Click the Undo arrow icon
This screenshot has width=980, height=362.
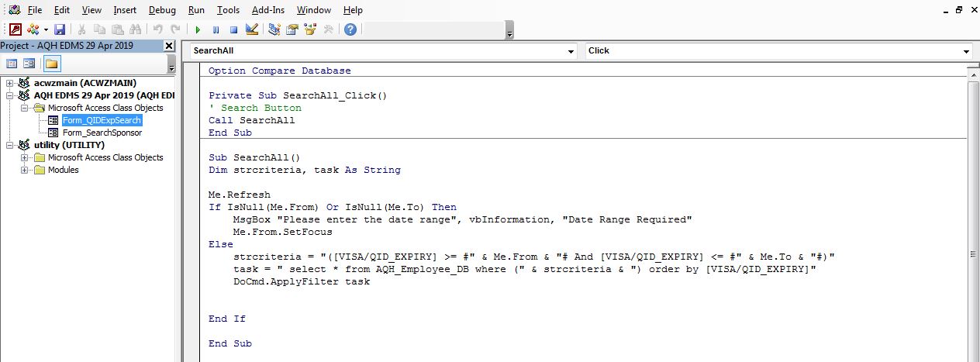(157, 29)
